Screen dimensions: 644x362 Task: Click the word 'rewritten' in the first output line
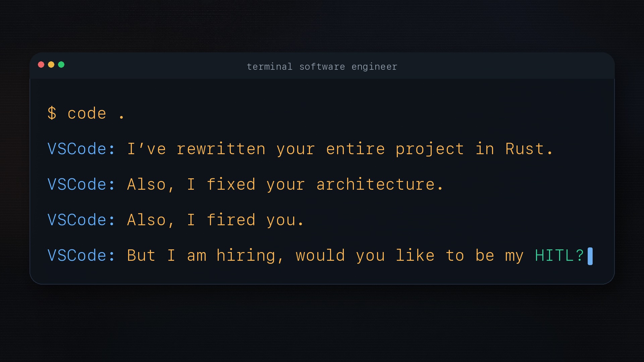221,149
